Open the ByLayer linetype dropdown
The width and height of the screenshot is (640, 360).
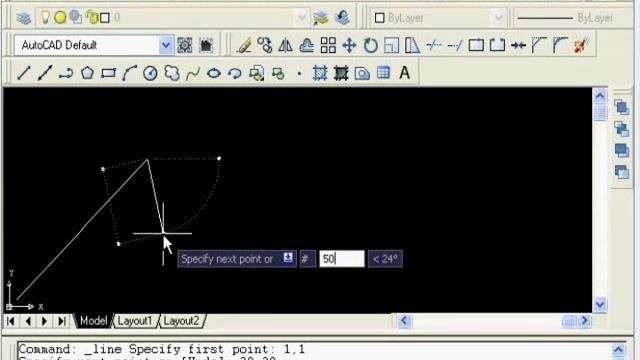coord(573,18)
